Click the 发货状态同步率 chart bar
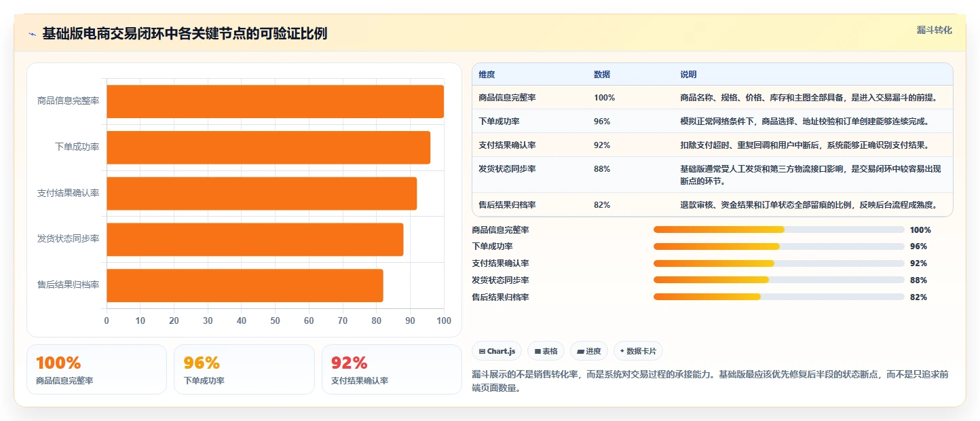Viewport: 980px width, 421px height. [255, 239]
